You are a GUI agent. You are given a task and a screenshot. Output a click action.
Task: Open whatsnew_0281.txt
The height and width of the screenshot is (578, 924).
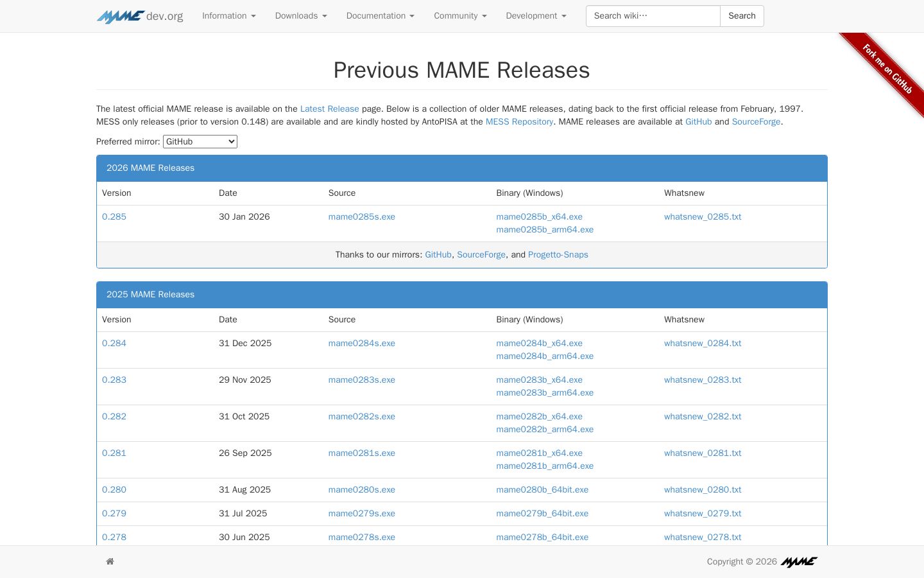point(703,453)
